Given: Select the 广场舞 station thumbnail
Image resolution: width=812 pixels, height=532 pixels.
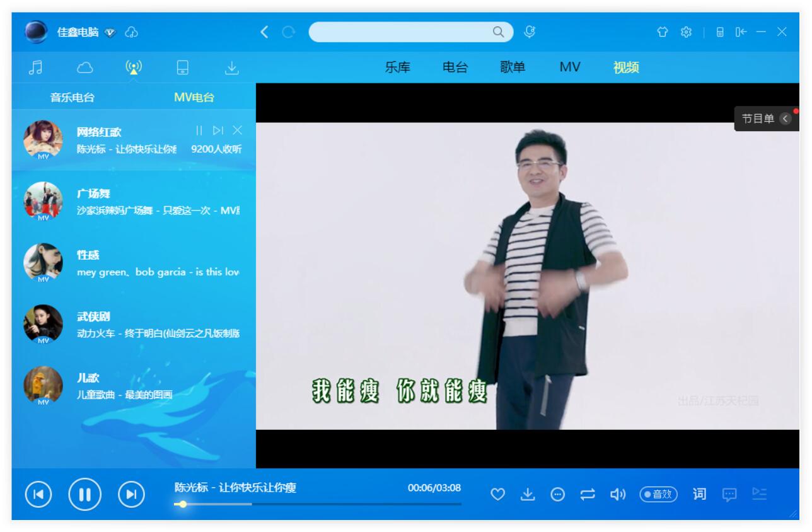Looking at the screenshot, I should click(43, 201).
